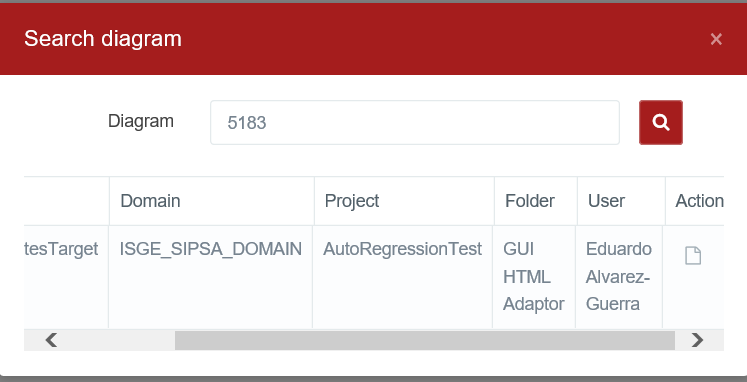
Task: Select the Eduardo Alvarez-Guerra user cell
Action: tap(619, 277)
